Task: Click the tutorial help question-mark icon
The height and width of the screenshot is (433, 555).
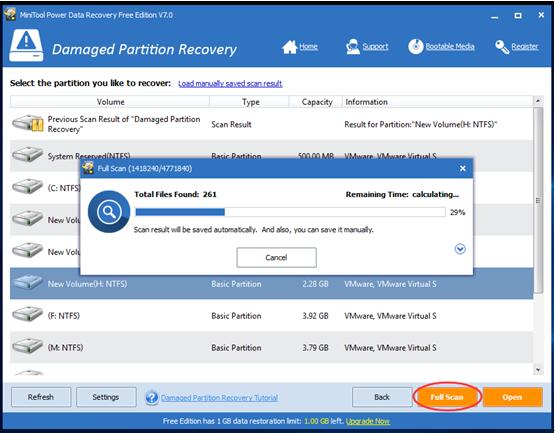Action: coord(152,397)
